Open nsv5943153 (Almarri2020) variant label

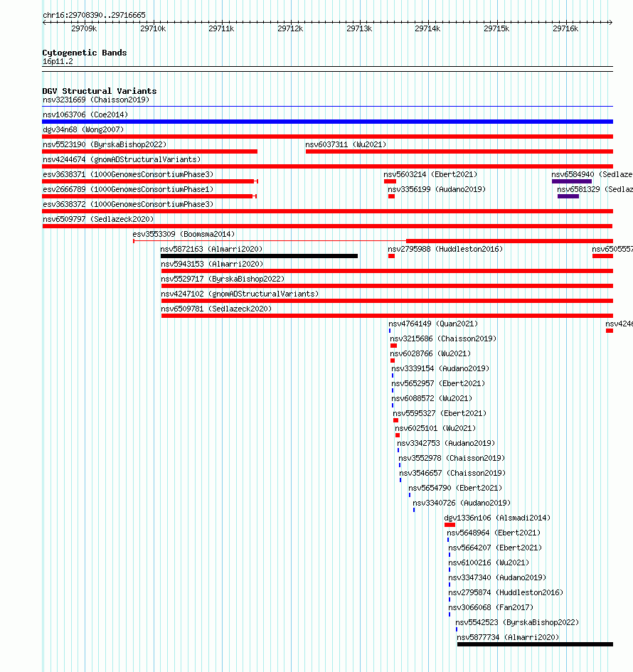pos(212,264)
